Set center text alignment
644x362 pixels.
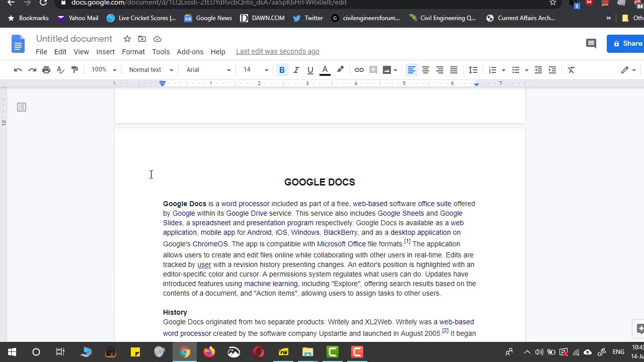tap(426, 70)
